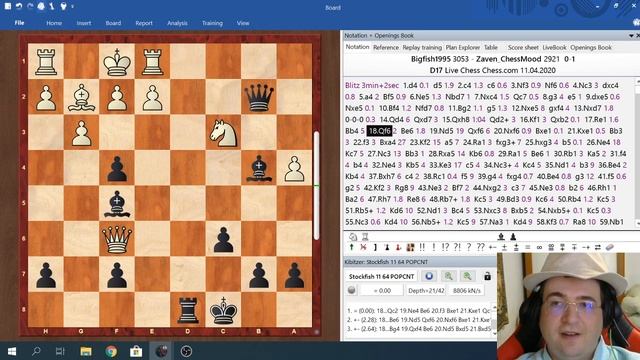
Task: Open File Explorer from the Windows taskbar
Action: click(x=86, y=351)
